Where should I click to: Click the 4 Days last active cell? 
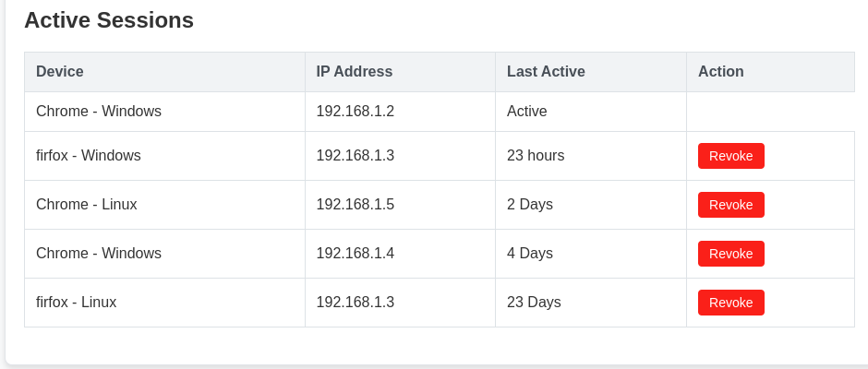point(530,254)
